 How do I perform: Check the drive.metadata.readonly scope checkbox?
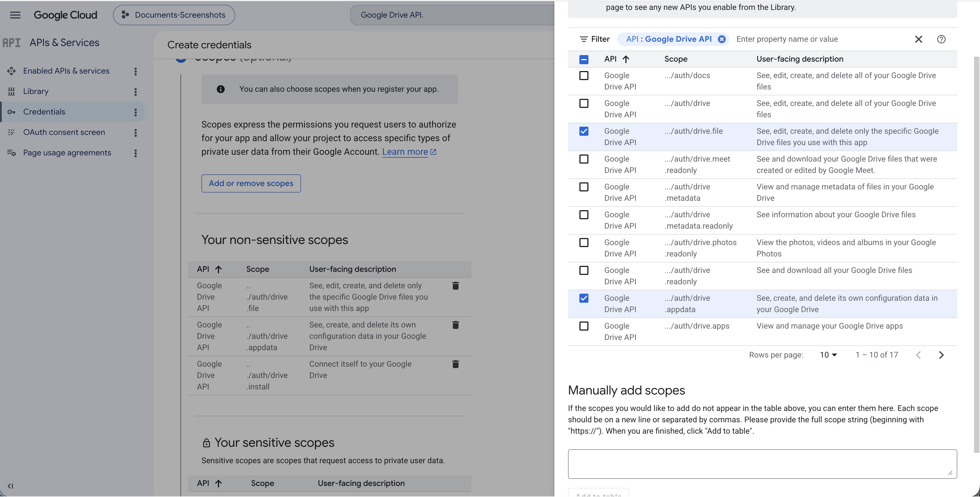click(584, 214)
